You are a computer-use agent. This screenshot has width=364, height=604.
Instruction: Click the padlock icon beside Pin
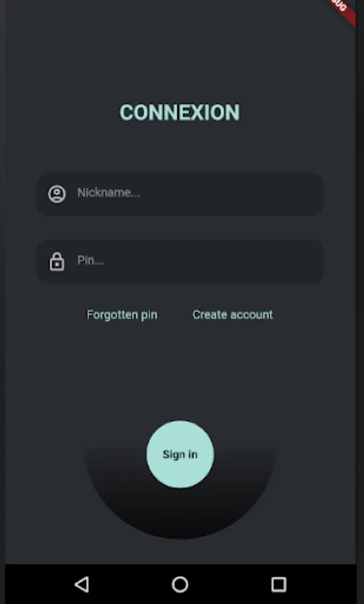click(57, 262)
